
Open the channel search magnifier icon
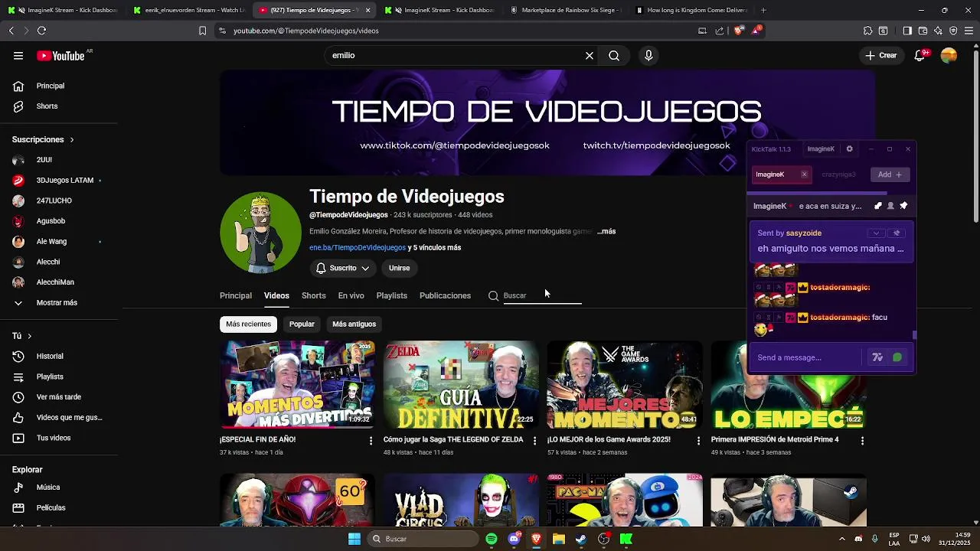pos(493,295)
